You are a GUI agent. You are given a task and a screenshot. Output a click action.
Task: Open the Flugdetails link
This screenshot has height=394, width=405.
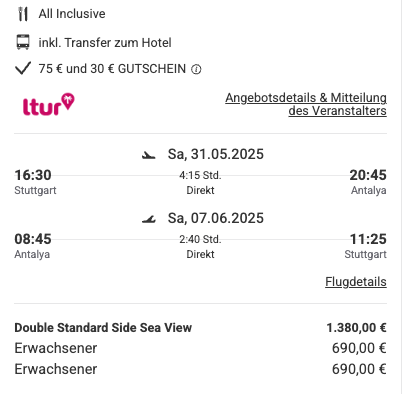356,282
